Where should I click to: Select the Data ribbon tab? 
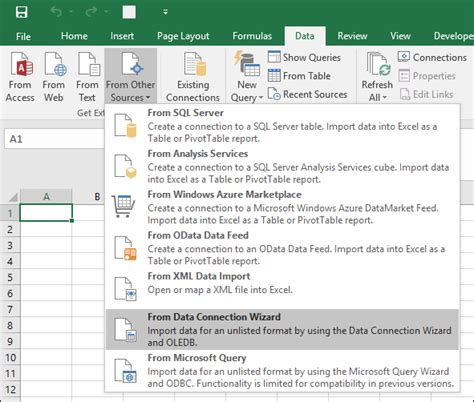point(305,36)
